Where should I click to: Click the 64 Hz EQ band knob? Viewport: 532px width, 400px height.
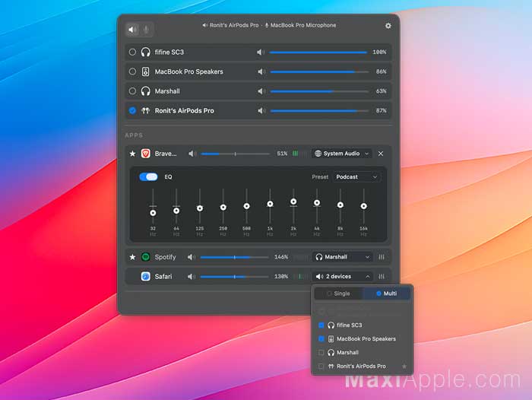(x=176, y=211)
